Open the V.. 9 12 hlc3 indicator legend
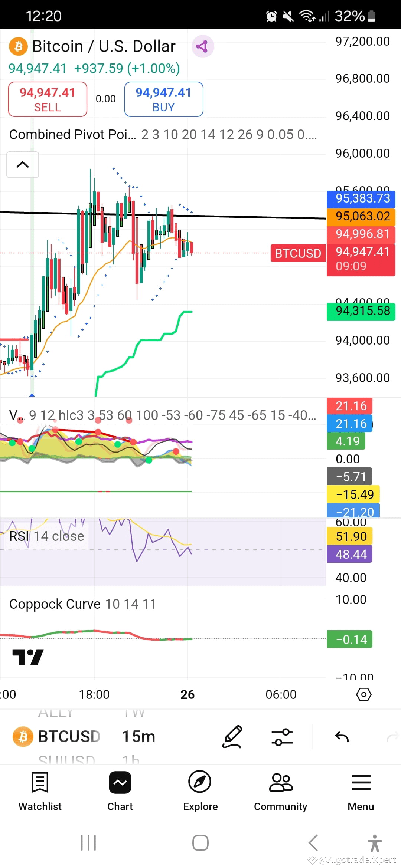Screen dimensions: 401x868 pyautogui.click(x=163, y=415)
